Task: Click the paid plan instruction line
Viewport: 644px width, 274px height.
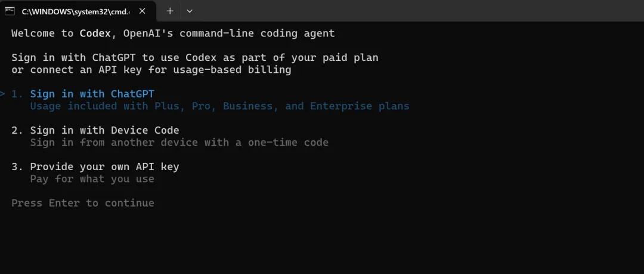Action: click(194, 57)
